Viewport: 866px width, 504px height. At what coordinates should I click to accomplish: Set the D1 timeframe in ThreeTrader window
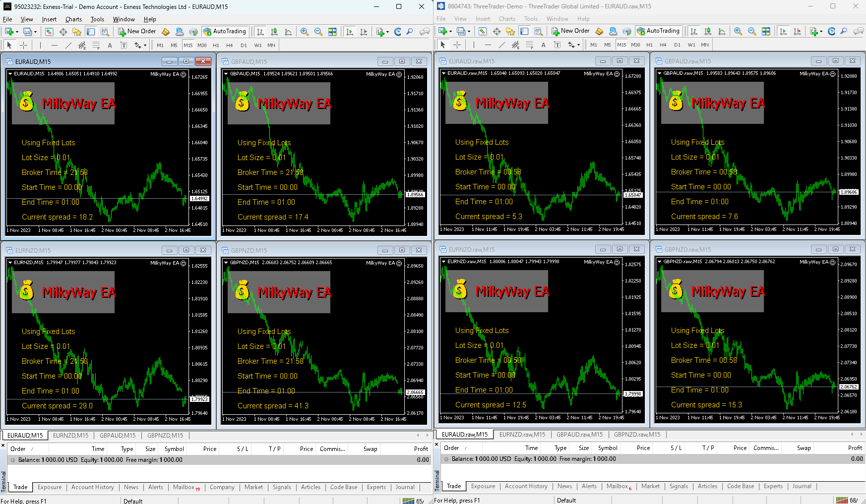(x=677, y=45)
